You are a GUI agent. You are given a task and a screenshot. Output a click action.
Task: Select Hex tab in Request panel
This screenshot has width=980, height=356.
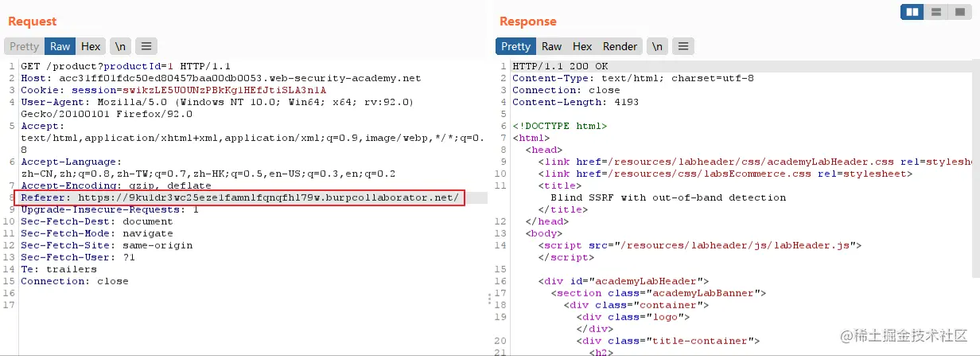(91, 46)
